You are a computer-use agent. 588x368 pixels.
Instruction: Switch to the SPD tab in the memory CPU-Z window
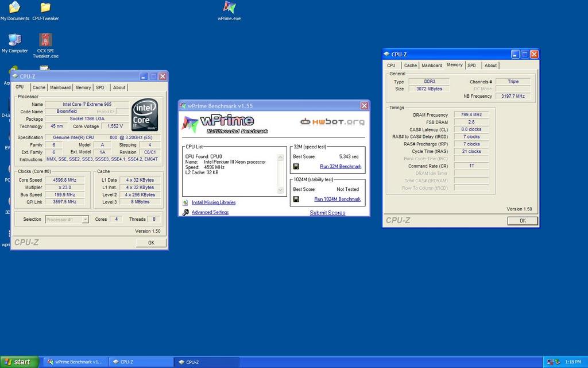coord(472,66)
